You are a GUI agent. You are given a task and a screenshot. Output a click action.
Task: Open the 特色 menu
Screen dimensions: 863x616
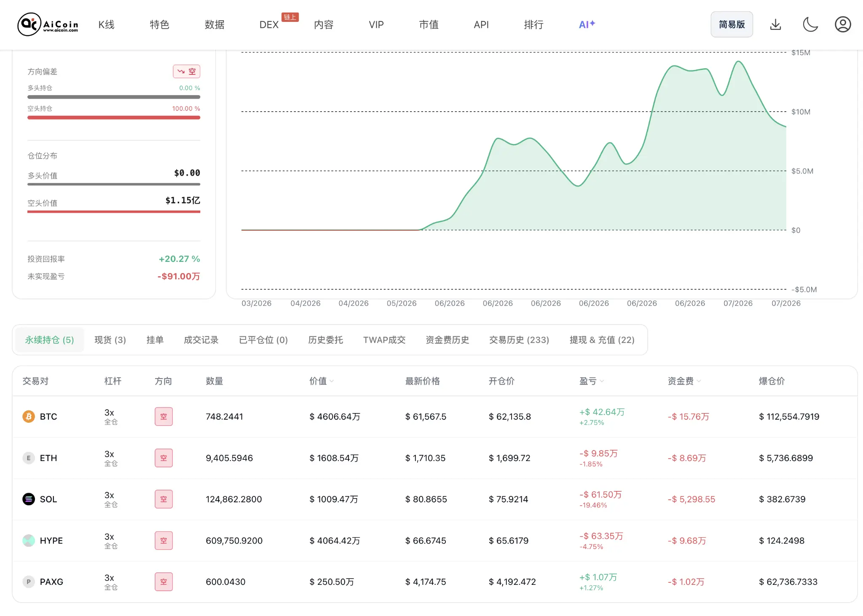(x=159, y=25)
